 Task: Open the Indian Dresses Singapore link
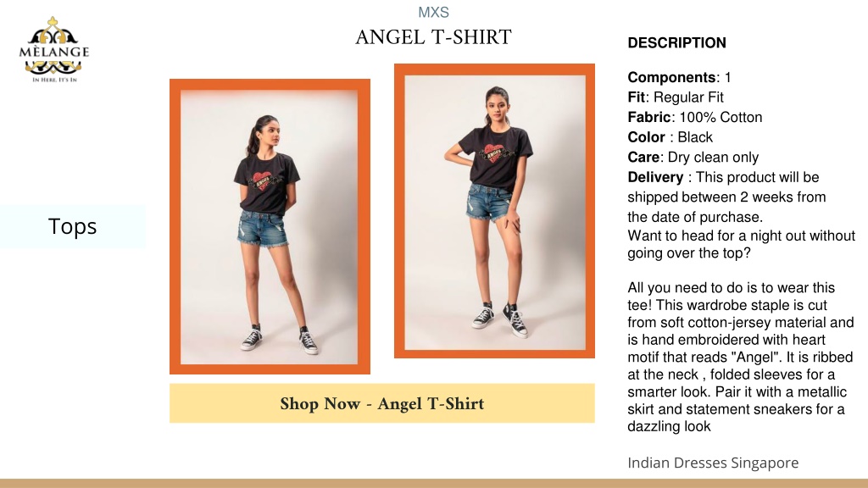(x=713, y=463)
